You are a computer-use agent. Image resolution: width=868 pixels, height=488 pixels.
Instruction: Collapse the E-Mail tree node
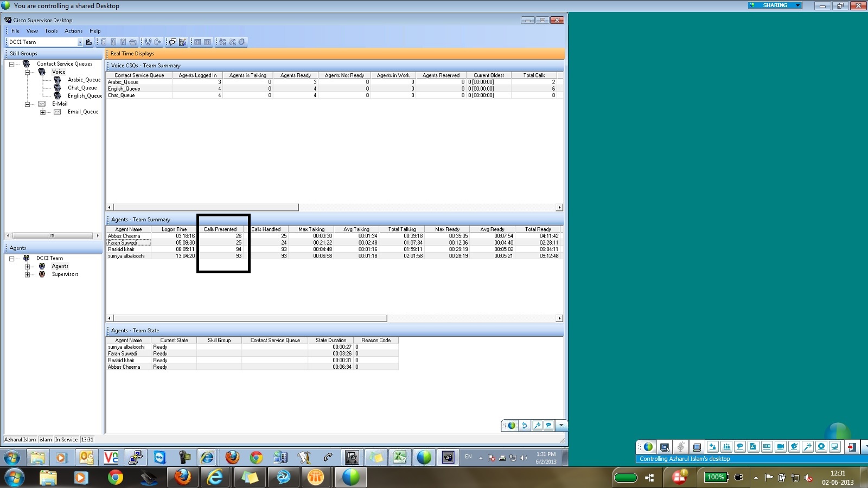(27, 104)
